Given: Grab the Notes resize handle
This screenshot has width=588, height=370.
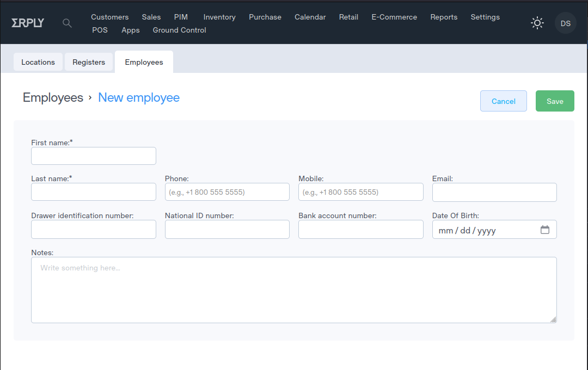Looking at the screenshot, I should click(553, 319).
